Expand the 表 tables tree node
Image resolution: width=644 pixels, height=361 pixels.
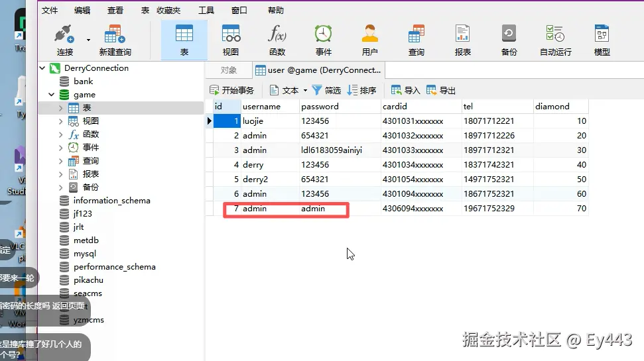(60, 108)
